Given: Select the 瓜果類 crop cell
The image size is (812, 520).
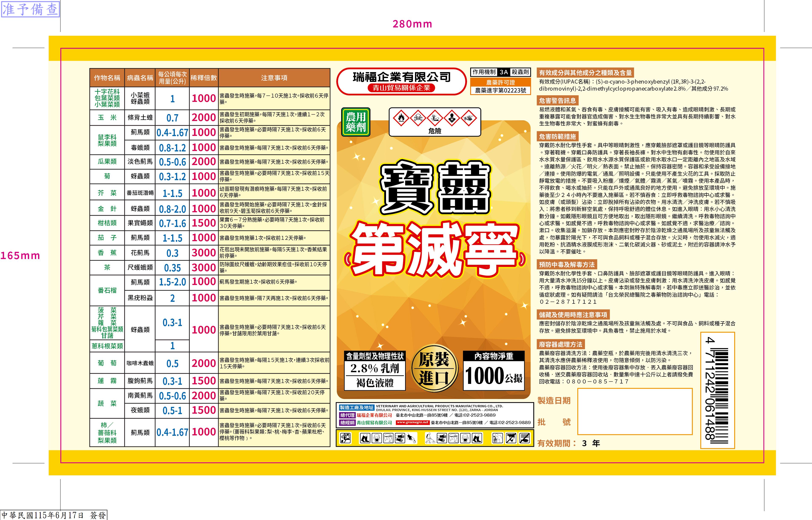Looking at the screenshot, I should 107,162.
